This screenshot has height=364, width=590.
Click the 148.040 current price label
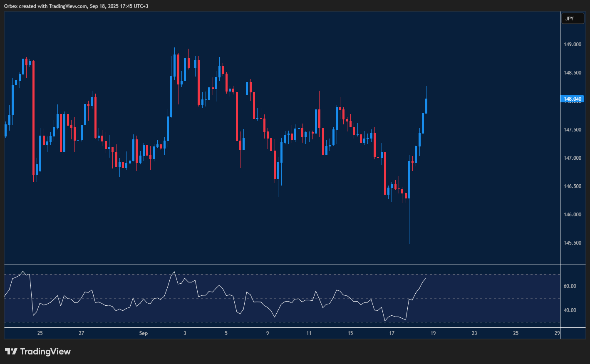[573, 99]
